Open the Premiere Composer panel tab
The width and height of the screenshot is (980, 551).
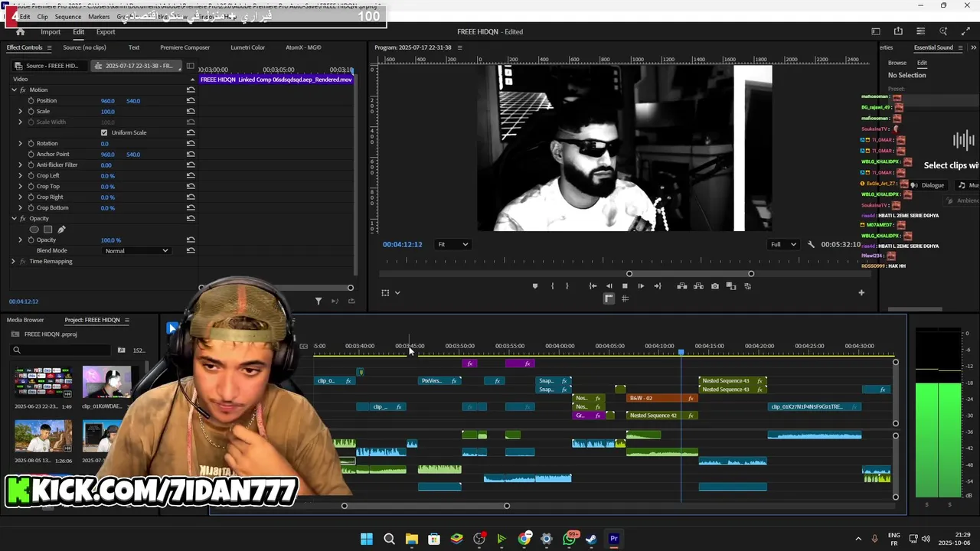pyautogui.click(x=185, y=47)
